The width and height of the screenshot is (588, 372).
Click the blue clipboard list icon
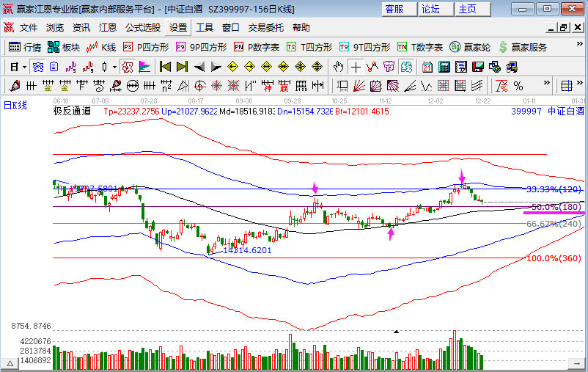54,68
